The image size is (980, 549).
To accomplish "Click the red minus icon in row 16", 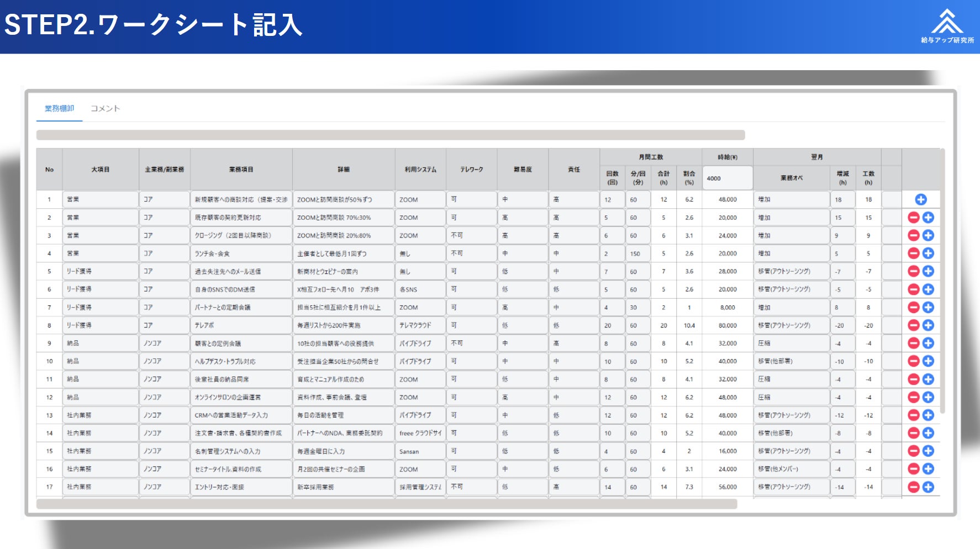I will tap(914, 469).
